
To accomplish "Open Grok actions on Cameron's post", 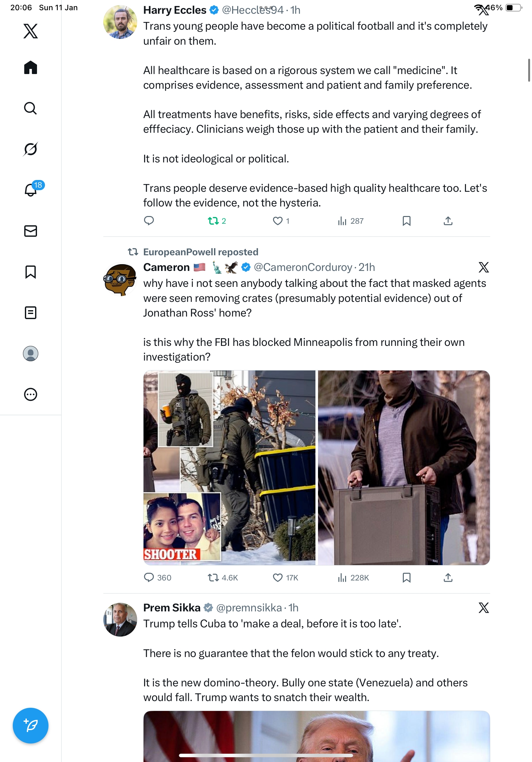I will pos(484,267).
